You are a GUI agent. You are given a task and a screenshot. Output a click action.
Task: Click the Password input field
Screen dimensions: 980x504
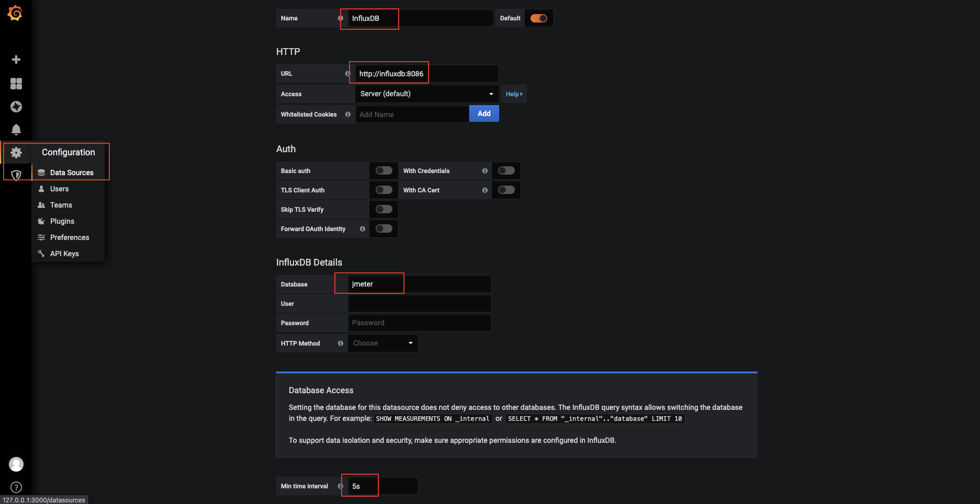click(419, 323)
